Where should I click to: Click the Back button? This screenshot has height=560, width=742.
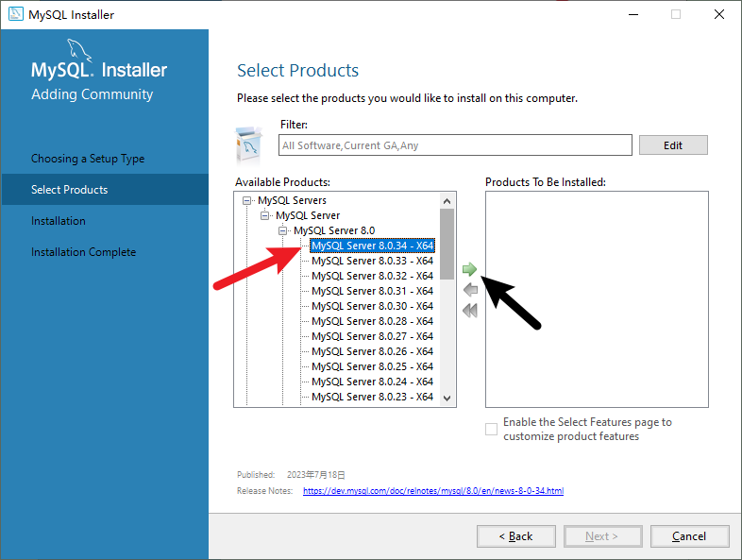click(515, 536)
